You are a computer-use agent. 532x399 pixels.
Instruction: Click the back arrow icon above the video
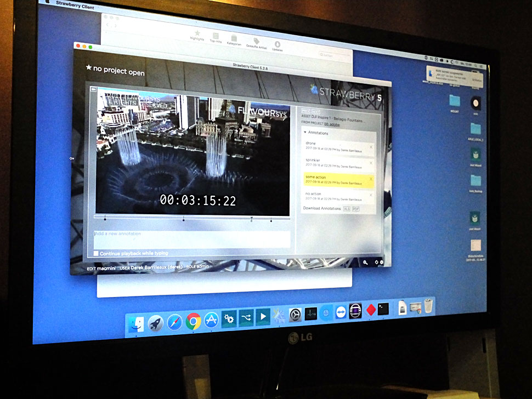[94, 89]
